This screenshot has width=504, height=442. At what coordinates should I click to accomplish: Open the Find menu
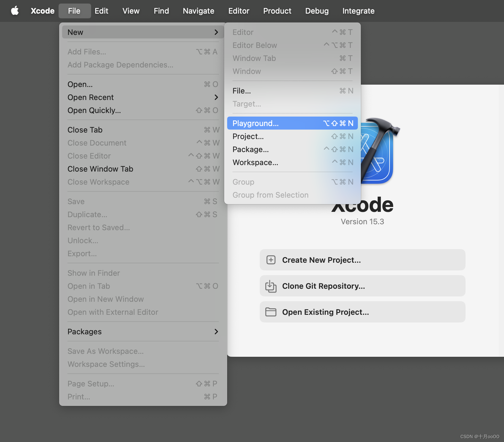tap(161, 11)
